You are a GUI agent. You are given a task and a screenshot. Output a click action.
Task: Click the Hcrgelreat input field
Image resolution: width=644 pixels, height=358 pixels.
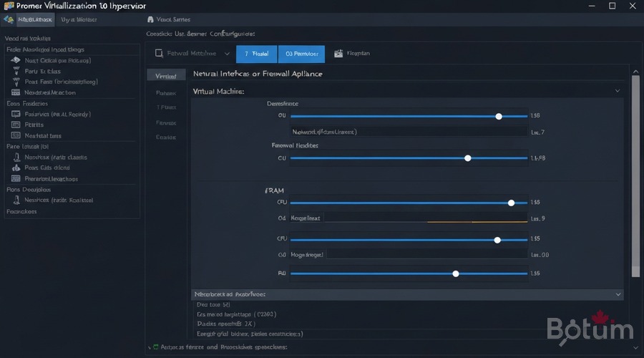tap(409, 218)
